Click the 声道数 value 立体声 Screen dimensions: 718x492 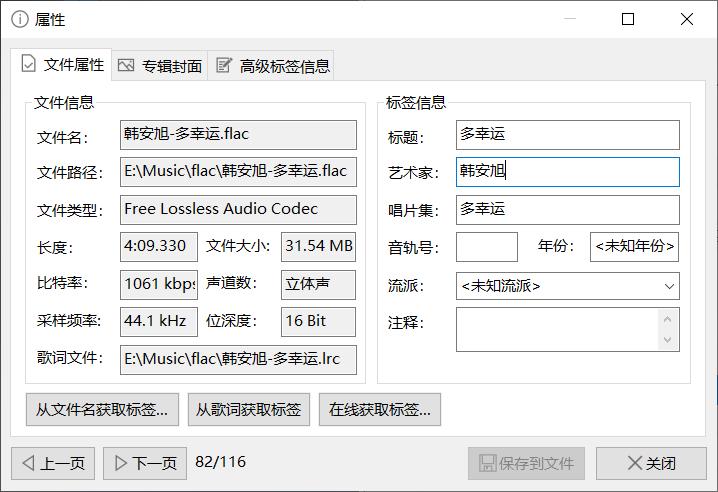[x=318, y=284]
